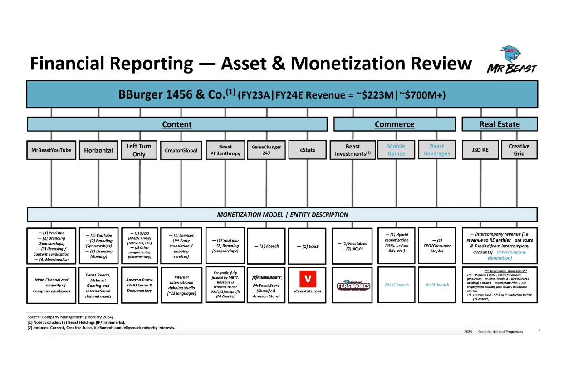Click the '**Intercompany eliminations**' notes box
Screen dimensions: 588x365
click(x=500, y=285)
